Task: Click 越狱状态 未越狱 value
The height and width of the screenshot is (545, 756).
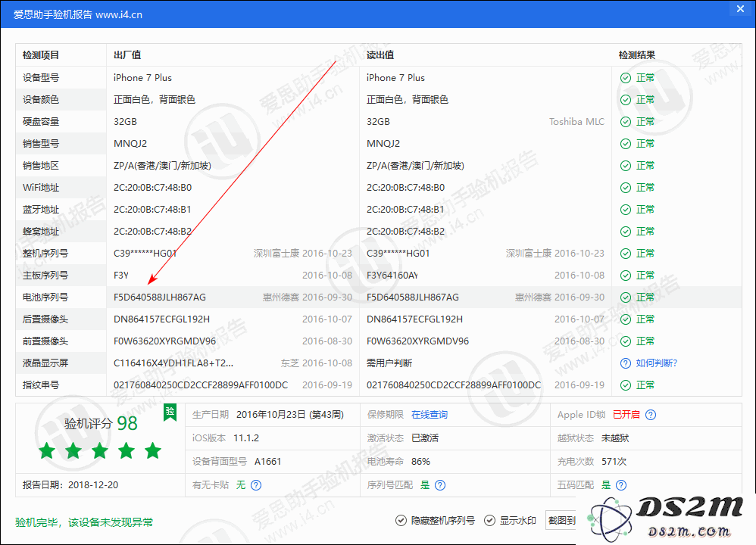Action: [x=615, y=438]
